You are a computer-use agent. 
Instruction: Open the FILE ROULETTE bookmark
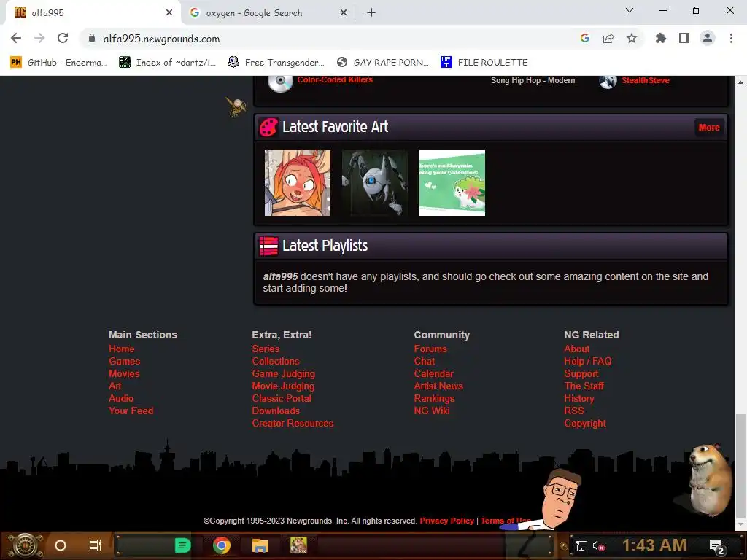pyautogui.click(x=484, y=63)
